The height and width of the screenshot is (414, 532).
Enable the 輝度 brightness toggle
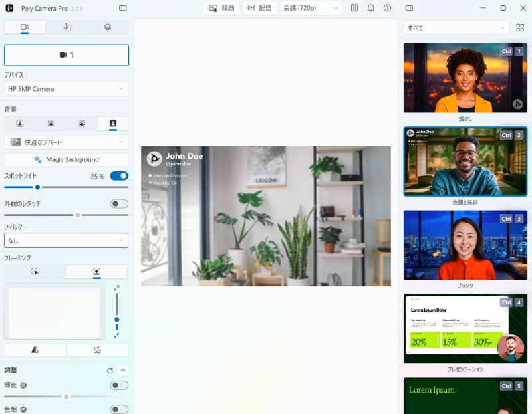[119, 385]
